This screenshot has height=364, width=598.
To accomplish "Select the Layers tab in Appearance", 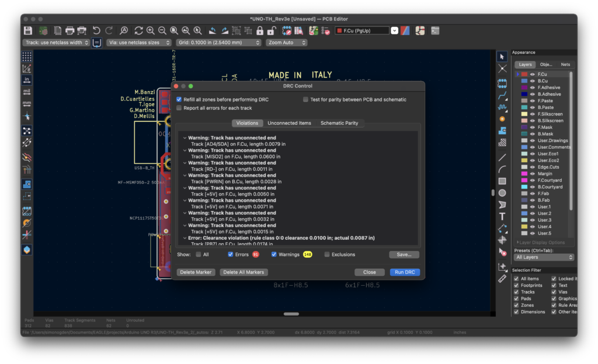I will tap(525, 64).
